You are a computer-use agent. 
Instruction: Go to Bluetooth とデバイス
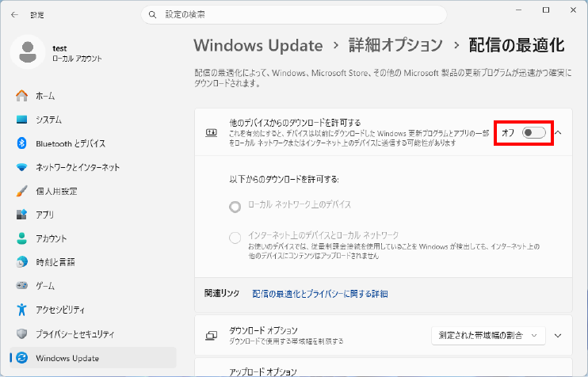pyautogui.click(x=93, y=143)
